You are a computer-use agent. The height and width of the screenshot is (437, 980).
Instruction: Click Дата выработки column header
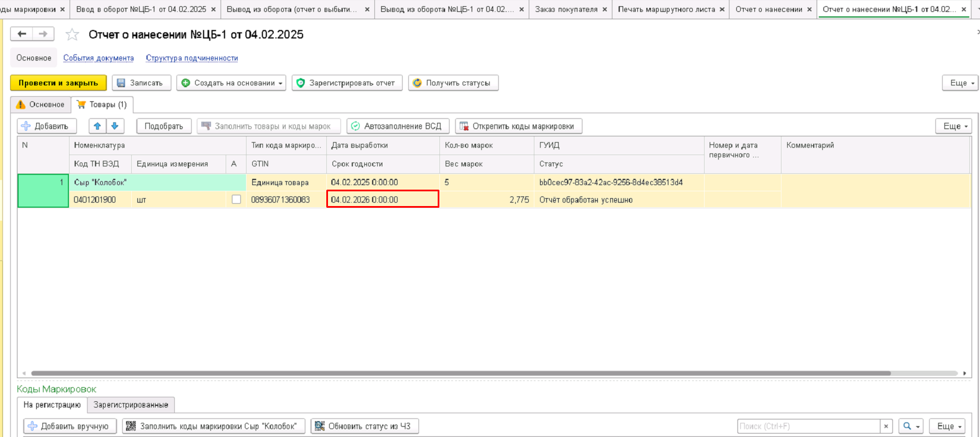click(383, 145)
